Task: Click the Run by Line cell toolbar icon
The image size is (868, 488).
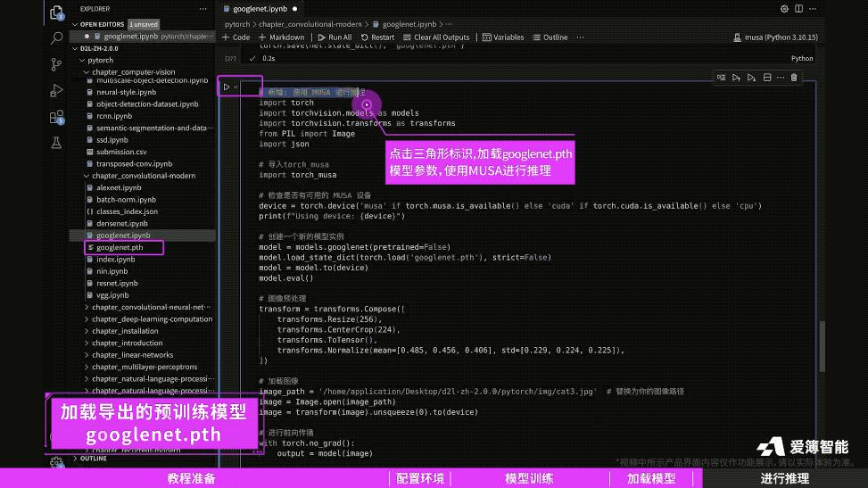Action: pos(721,78)
